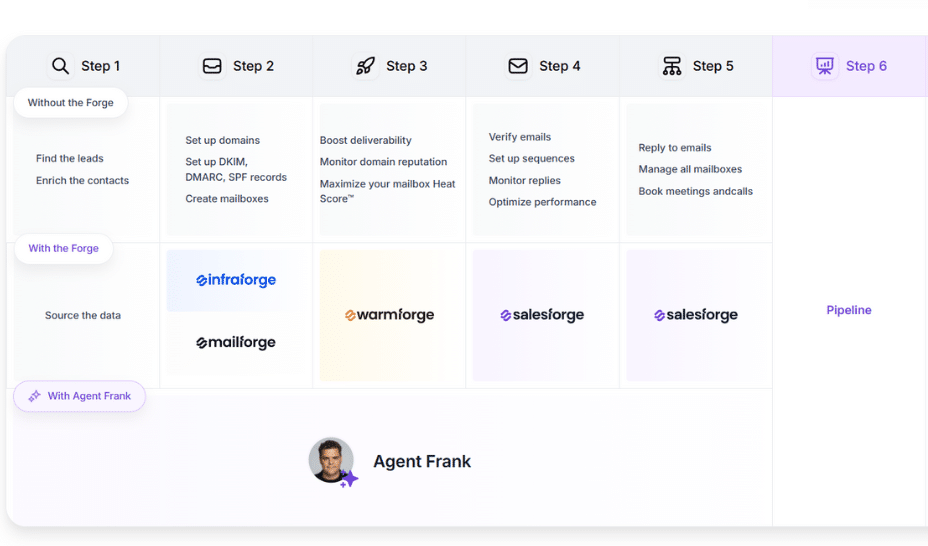The image size is (928, 546).
Task: Click Enrich the contacts text
Action: pyautogui.click(x=82, y=180)
